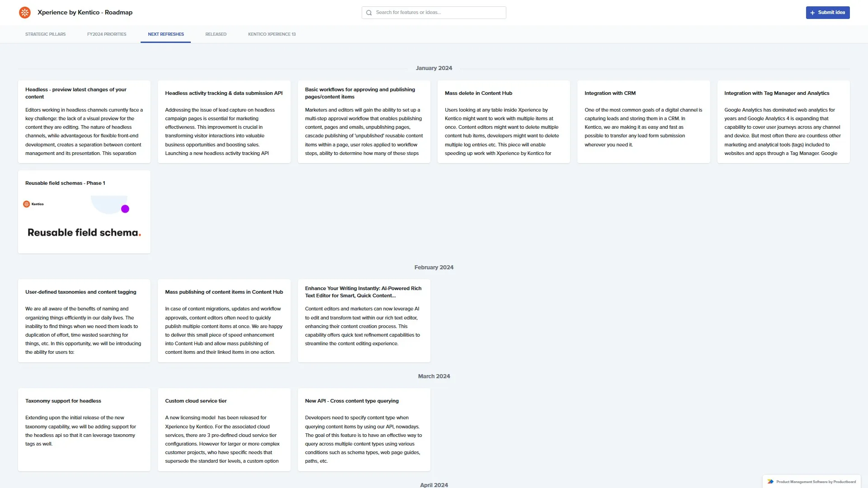Click the March 2024 section heading
The image size is (868, 488).
(x=434, y=376)
